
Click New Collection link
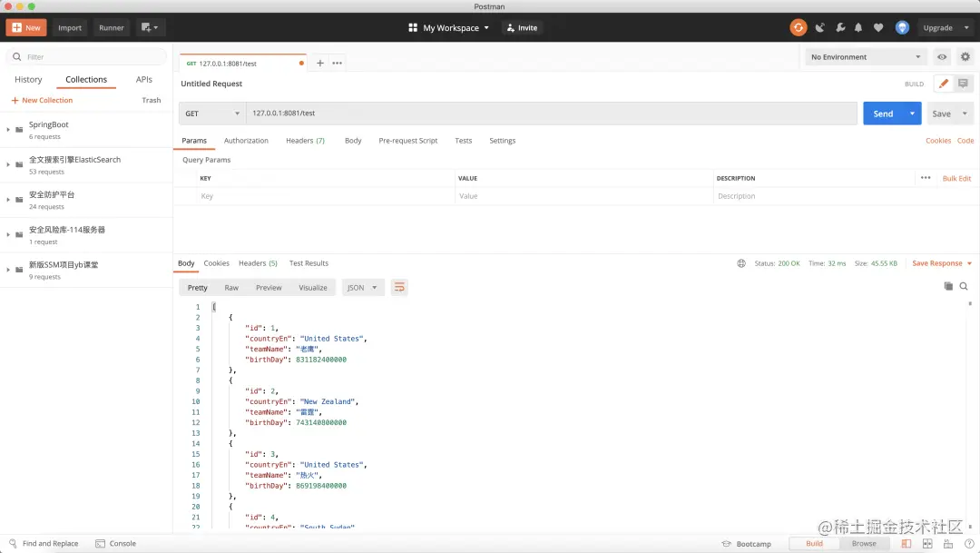42,100
